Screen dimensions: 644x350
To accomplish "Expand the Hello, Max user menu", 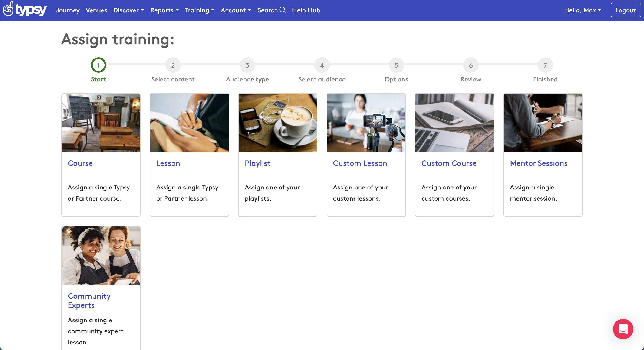I will 582,10.
